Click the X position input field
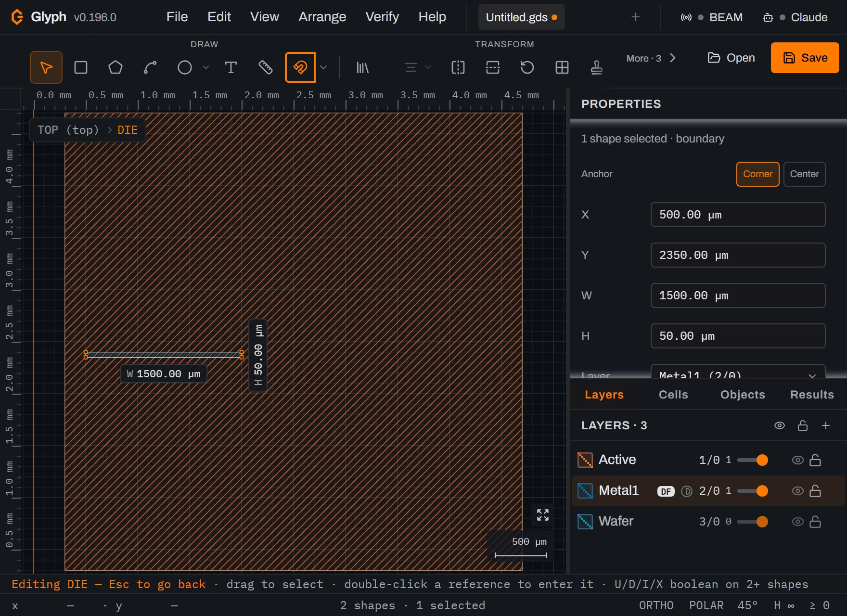 pyautogui.click(x=738, y=215)
